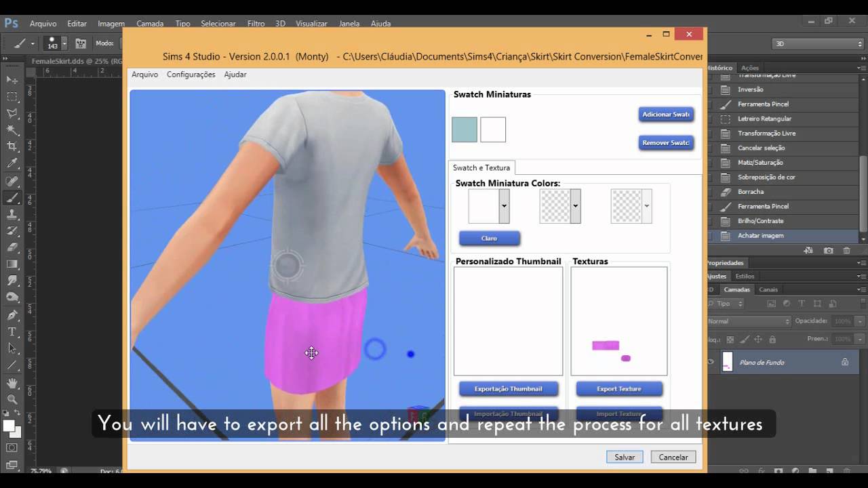Click the Remover Swatch button
868x488 pixels.
coord(666,143)
